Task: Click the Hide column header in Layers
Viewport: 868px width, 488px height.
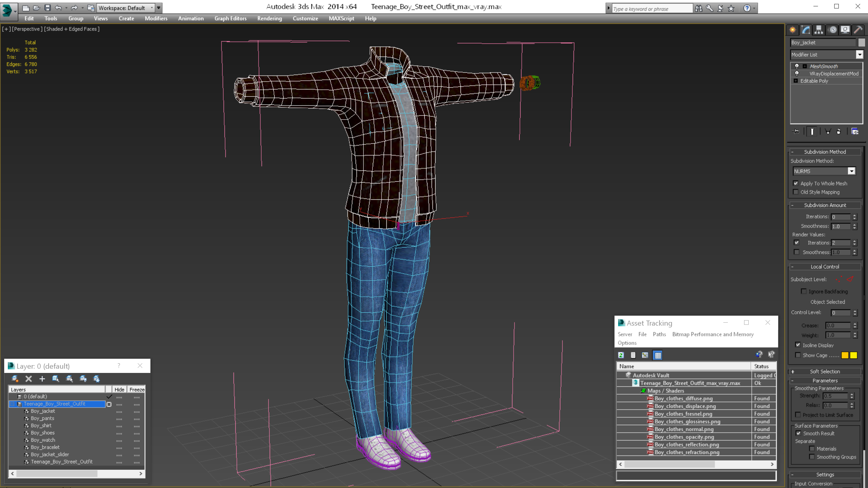Action: click(119, 389)
